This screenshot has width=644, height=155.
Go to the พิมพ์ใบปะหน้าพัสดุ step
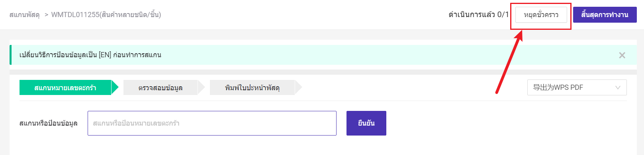coord(252,87)
